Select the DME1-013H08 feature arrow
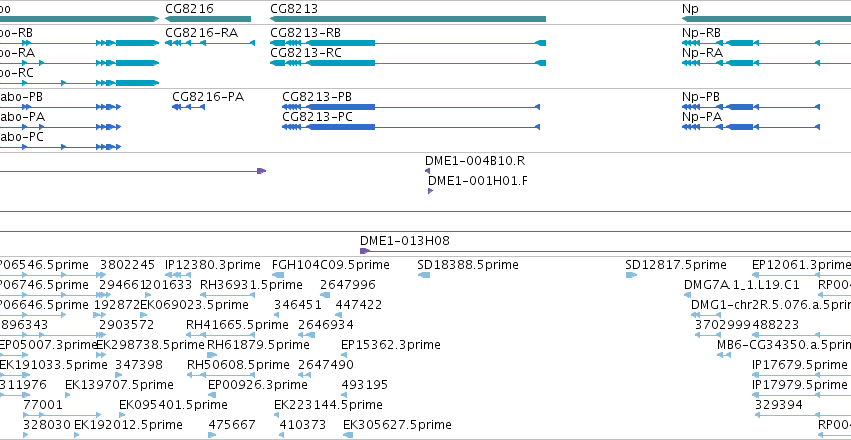Screen dimensions: 851x440 click(x=365, y=251)
